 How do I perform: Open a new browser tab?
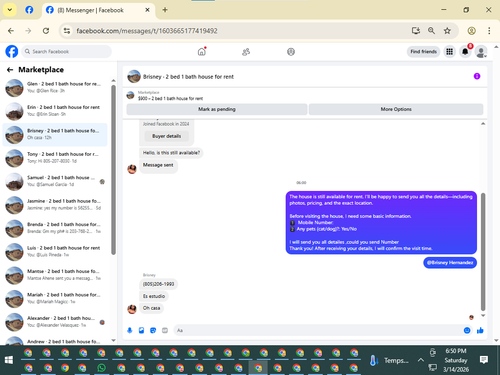[x=165, y=10]
